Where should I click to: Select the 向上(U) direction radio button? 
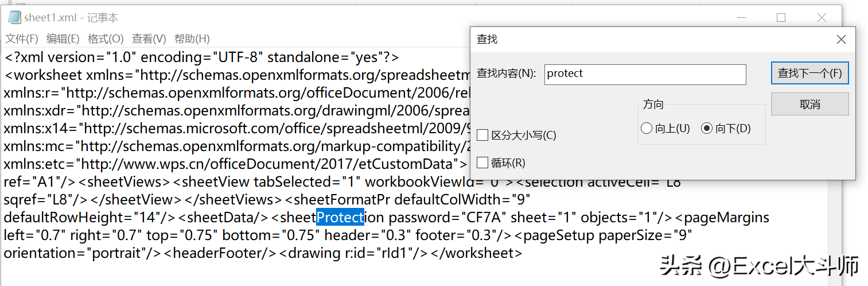click(x=647, y=129)
